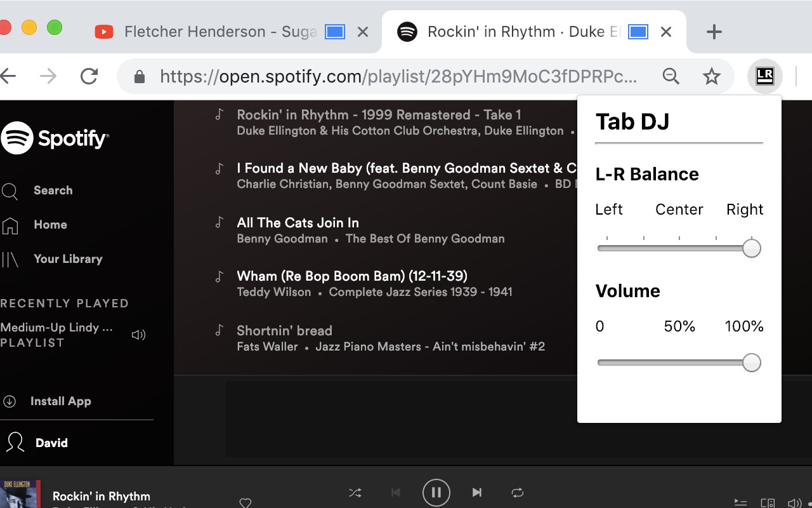The height and width of the screenshot is (508, 812).
Task: Click the zoom magnifier icon in address bar
Action: point(671,77)
